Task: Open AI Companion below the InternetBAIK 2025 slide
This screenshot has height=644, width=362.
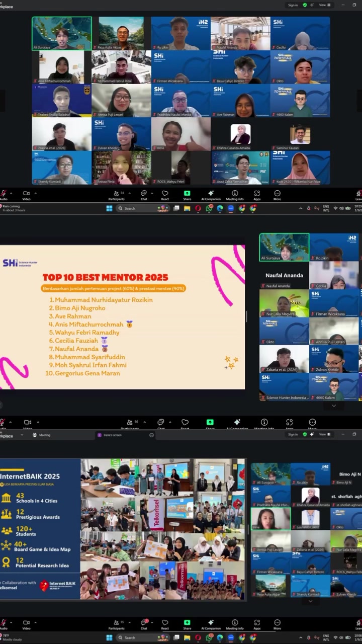Action: [211, 624]
